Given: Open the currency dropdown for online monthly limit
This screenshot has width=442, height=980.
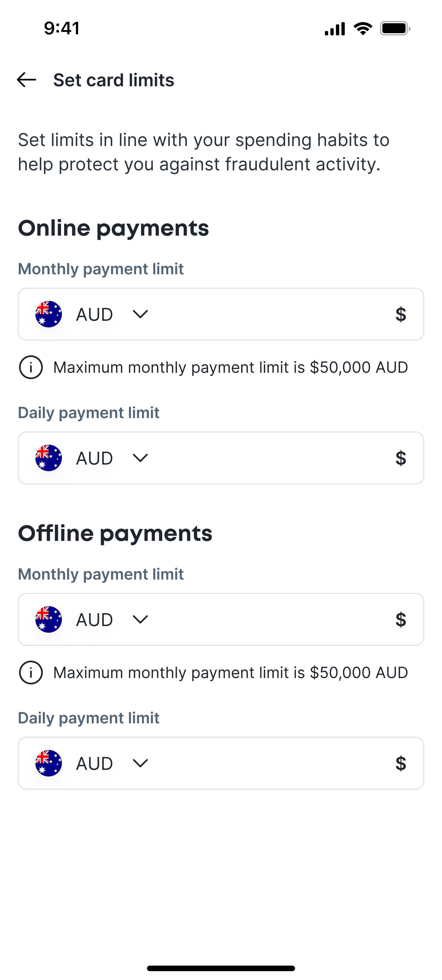Looking at the screenshot, I should [140, 314].
